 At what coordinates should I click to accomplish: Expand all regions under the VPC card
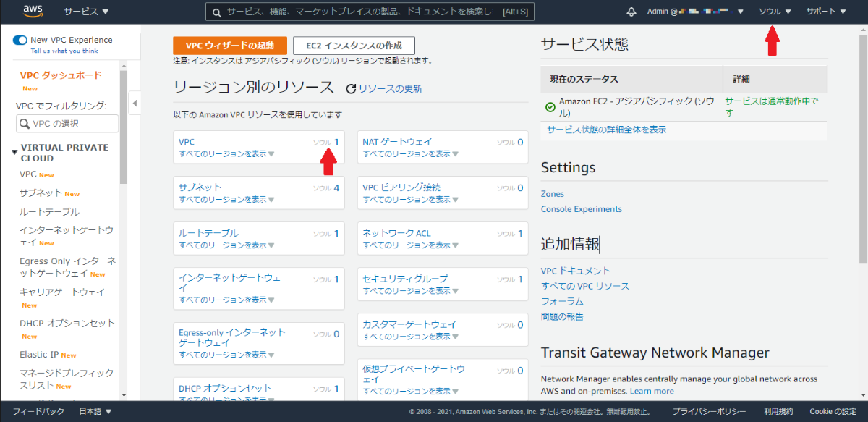point(226,153)
